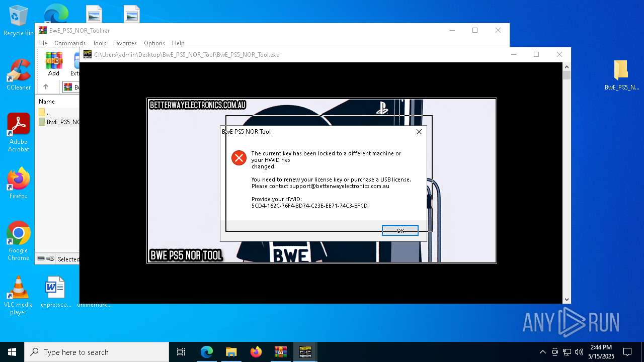The image size is (644, 362).
Task: Open Microsoft Edge from the taskbar
Action: point(207,352)
